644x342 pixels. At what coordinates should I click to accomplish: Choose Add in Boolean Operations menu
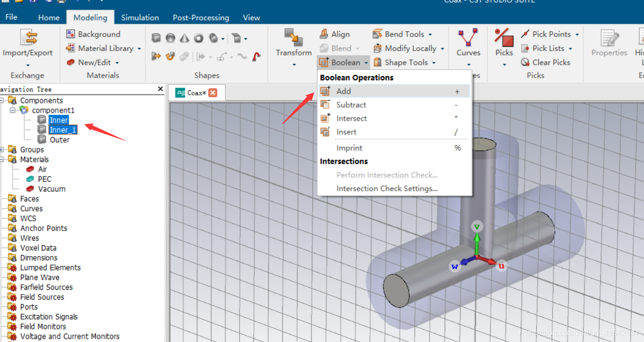click(x=395, y=91)
